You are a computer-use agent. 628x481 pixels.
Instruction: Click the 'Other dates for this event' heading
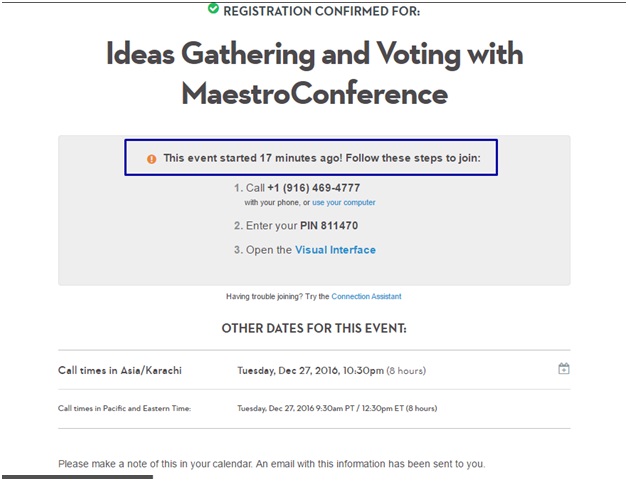coord(314,328)
